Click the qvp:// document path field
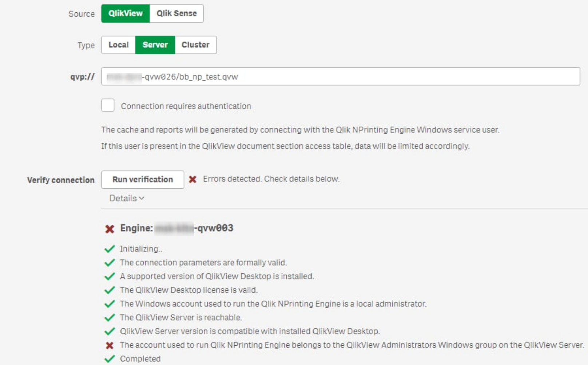 point(340,76)
